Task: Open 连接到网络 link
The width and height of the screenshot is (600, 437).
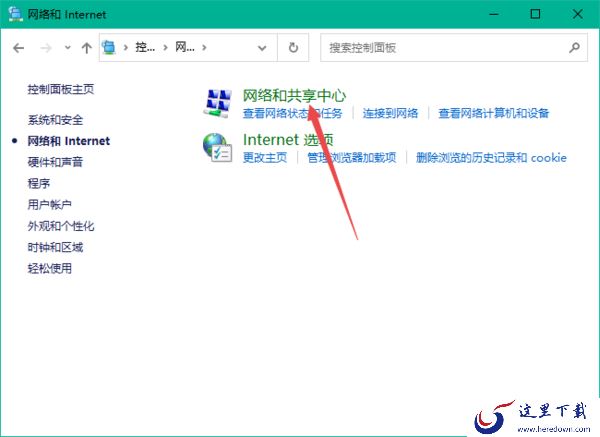Action: [x=390, y=113]
